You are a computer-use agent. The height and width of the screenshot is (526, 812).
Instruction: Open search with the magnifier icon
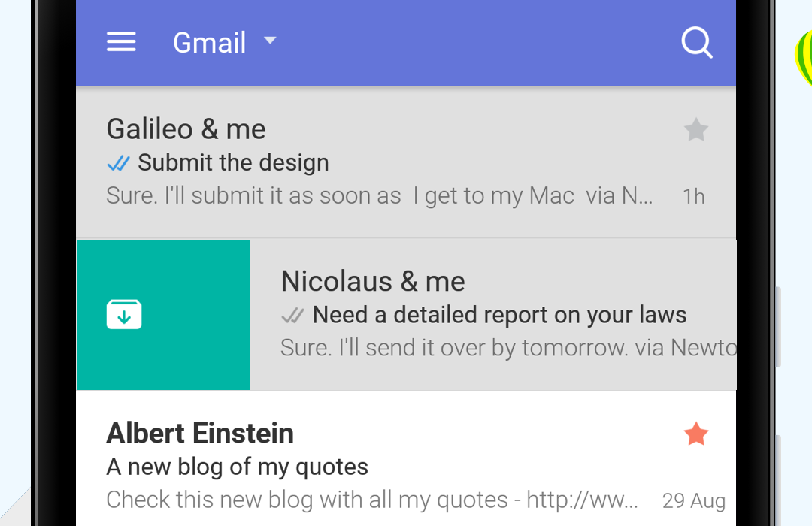tap(697, 42)
